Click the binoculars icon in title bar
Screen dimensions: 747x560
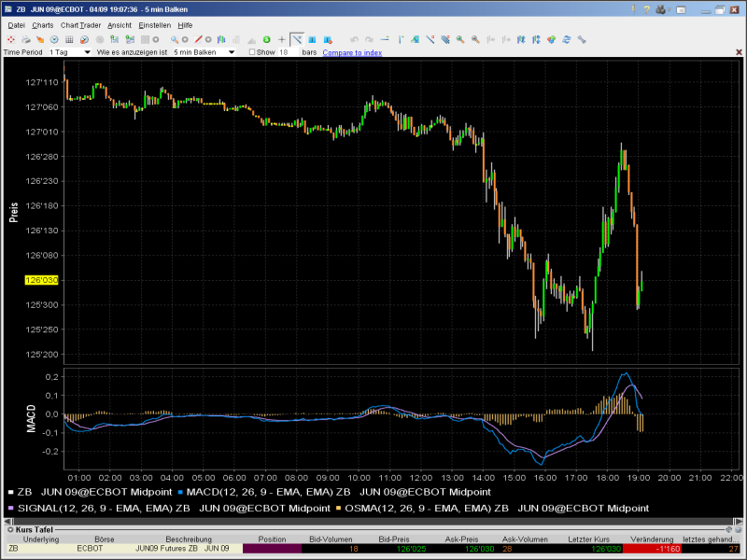pyautogui.click(x=661, y=9)
